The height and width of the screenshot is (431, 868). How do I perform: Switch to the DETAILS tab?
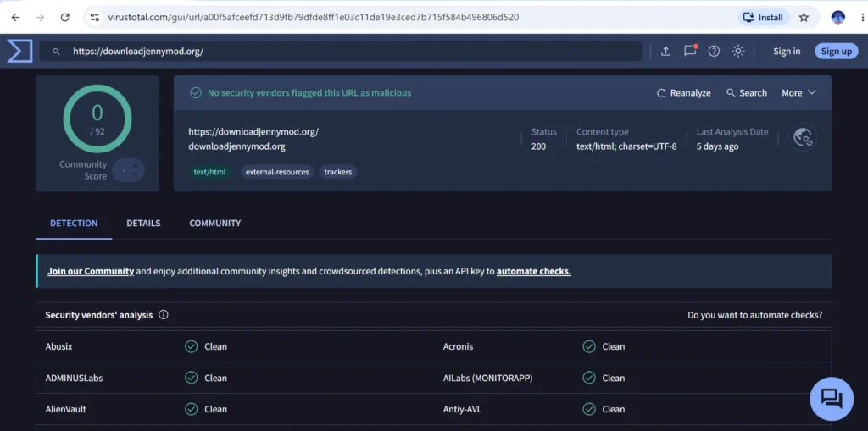[143, 224]
